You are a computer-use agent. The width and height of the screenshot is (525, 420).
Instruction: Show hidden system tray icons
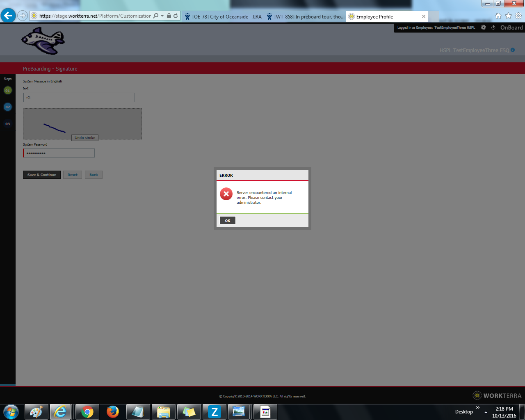pyautogui.click(x=486, y=412)
